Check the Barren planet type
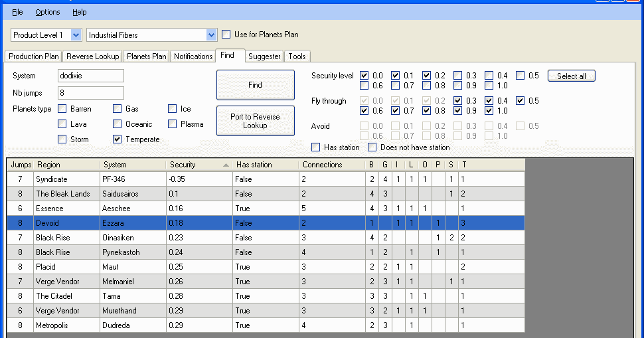This screenshot has height=338, width=644. coord(62,109)
